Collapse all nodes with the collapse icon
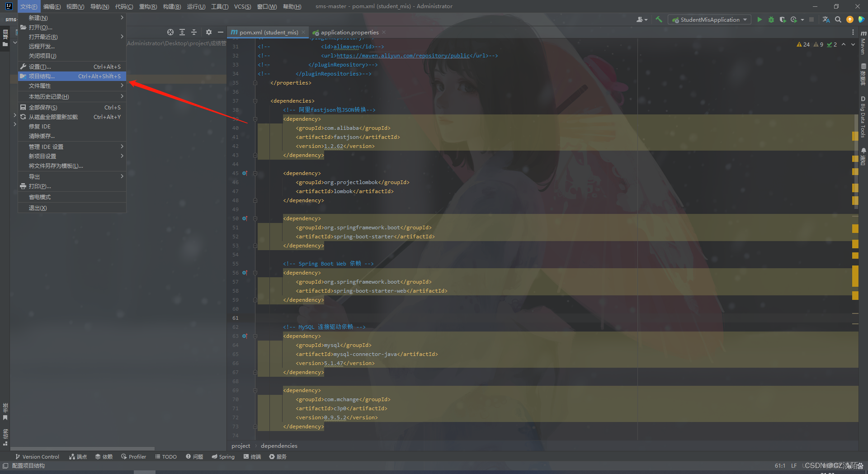Viewport: 868px width, 474px height. coord(194,32)
